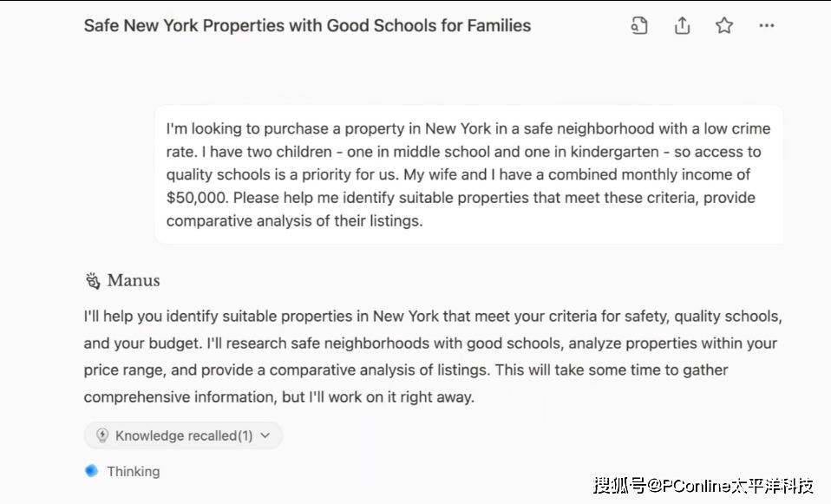
Task: Click "comparative analysis of their listings" in user message
Action: (x=294, y=221)
